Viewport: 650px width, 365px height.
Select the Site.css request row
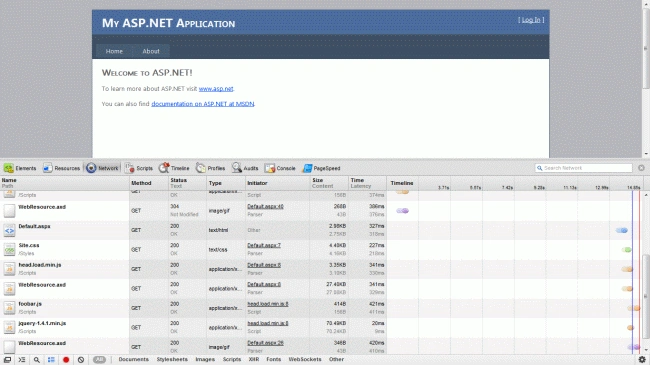321,249
